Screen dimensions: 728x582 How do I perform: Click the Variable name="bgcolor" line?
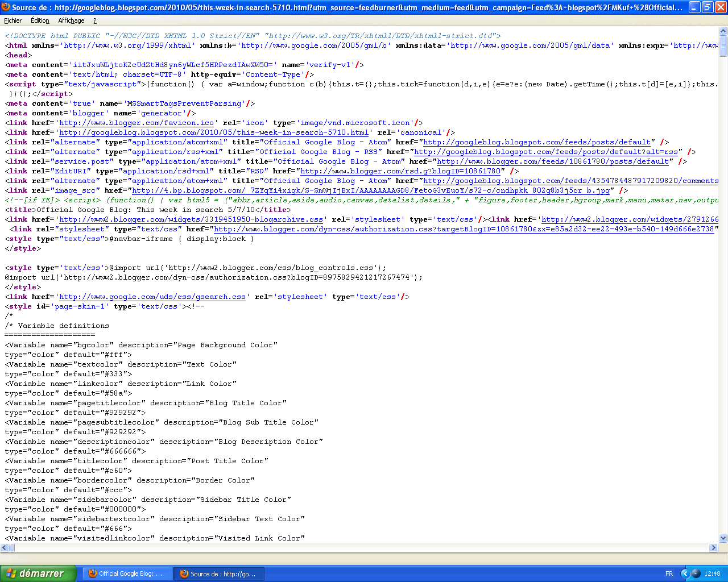[141, 345]
